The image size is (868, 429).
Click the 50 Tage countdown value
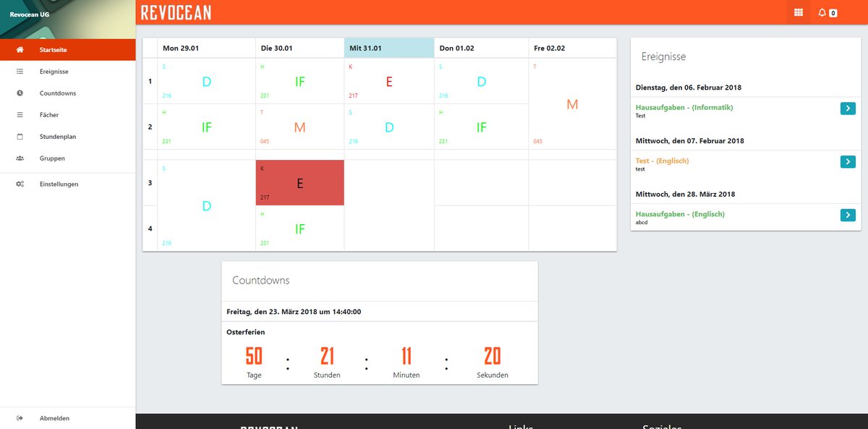254,356
